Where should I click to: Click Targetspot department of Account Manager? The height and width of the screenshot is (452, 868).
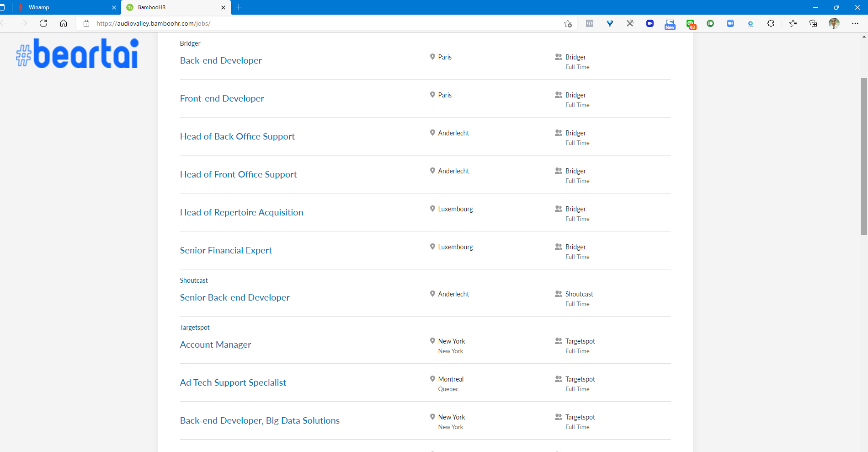pos(580,341)
